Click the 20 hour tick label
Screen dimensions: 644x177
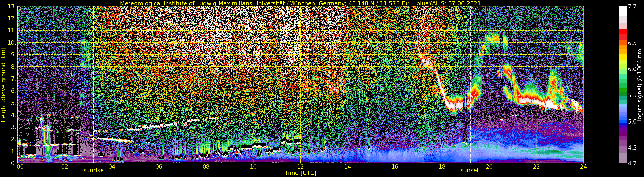tap(489, 166)
